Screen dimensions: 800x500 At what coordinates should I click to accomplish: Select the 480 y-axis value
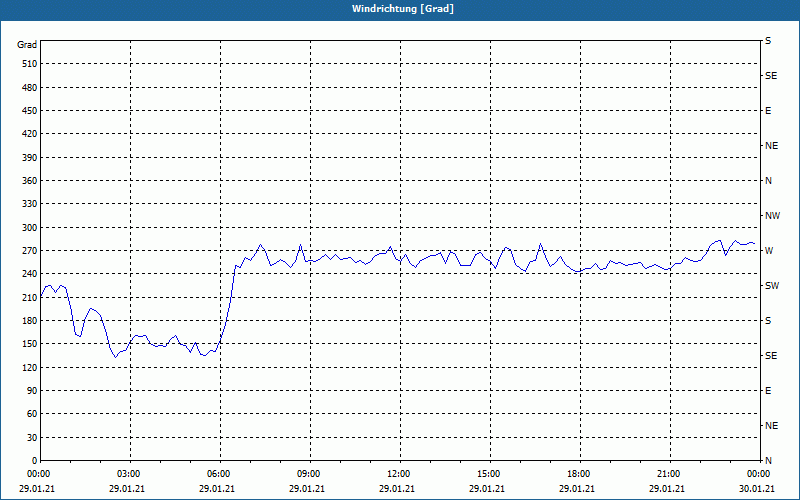click(x=30, y=88)
